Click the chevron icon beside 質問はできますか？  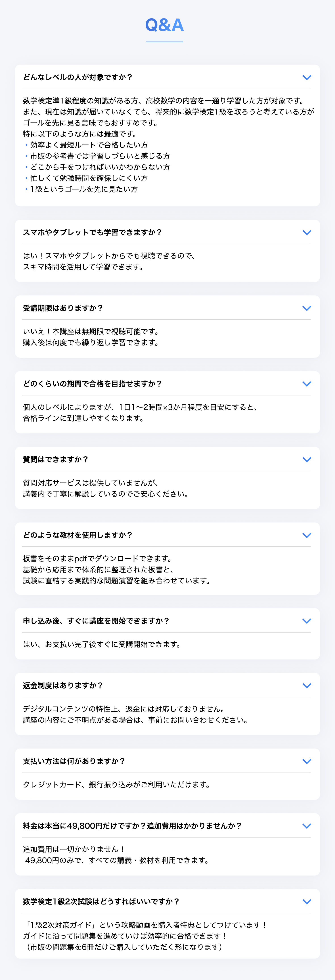coord(306,460)
